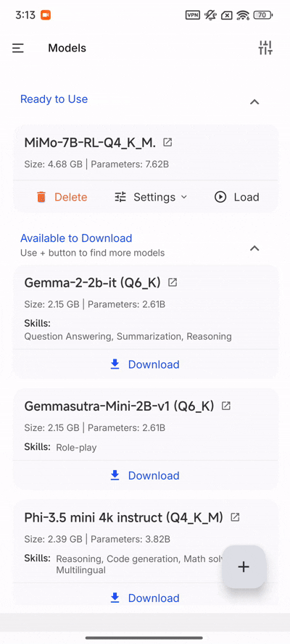Tap the VPN status icon
This screenshot has width=290, height=644.
pos(193,15)
